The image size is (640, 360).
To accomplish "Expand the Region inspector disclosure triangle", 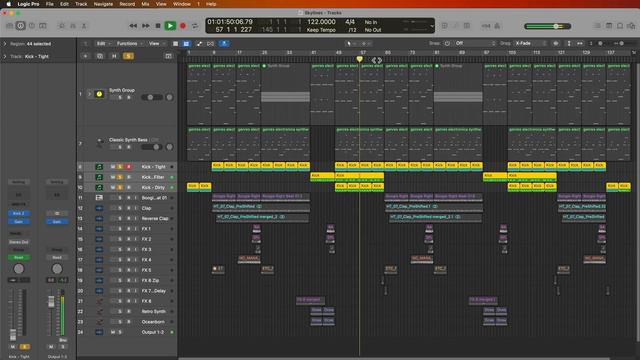I will point(5,44).
